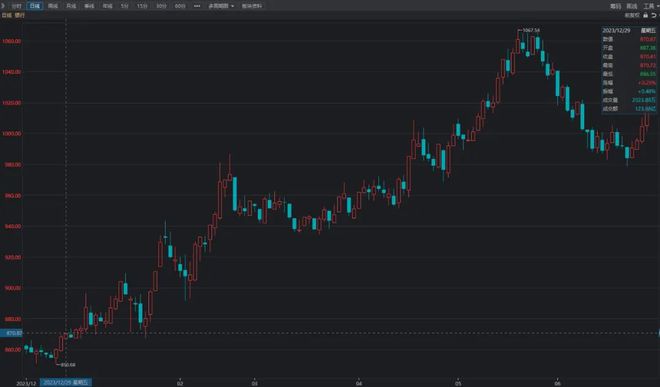
Task: Switch to the 周线 weekly chart tab
Action: click(x=53, y=6)
